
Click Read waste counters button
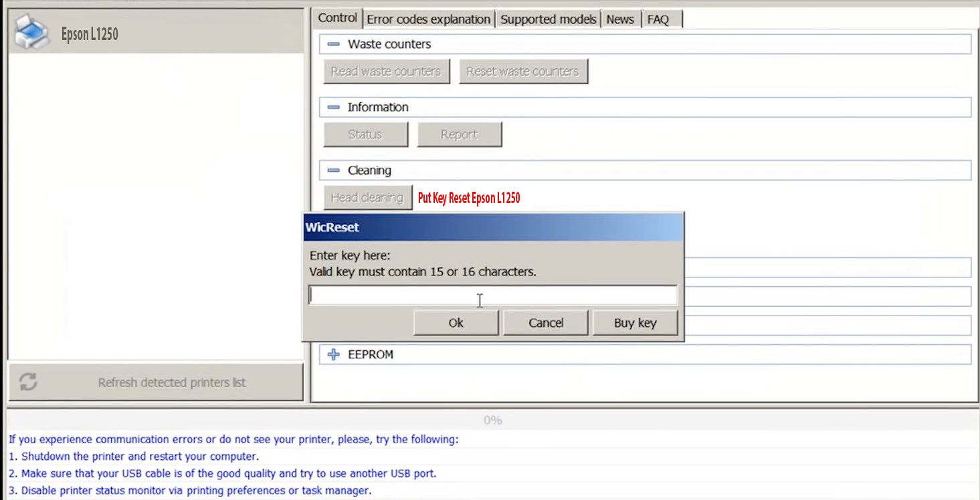386,72
